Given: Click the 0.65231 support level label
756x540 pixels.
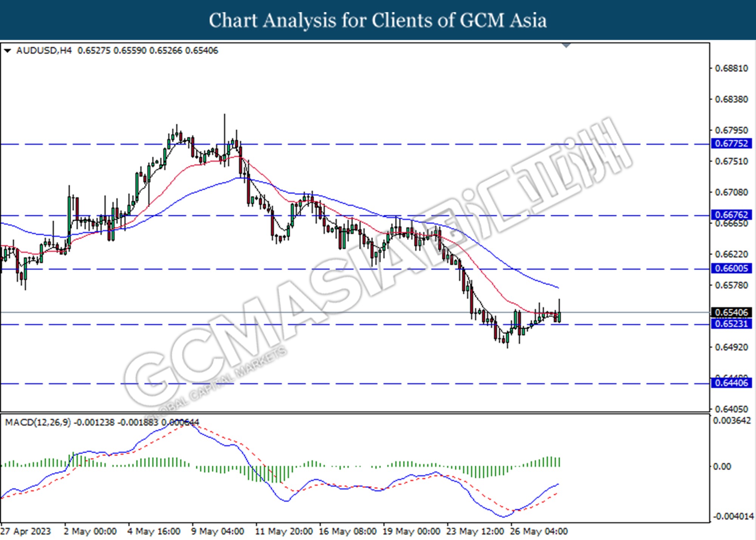Looking at the screenshot, I should click(x=732, y=324).
